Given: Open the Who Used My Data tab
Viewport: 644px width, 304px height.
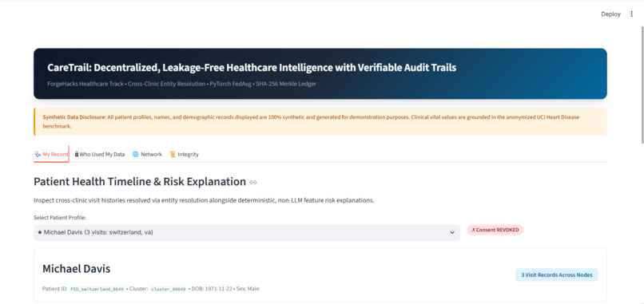Looking at the screenshot, I should pyautogui.click(x=100, y=154).
